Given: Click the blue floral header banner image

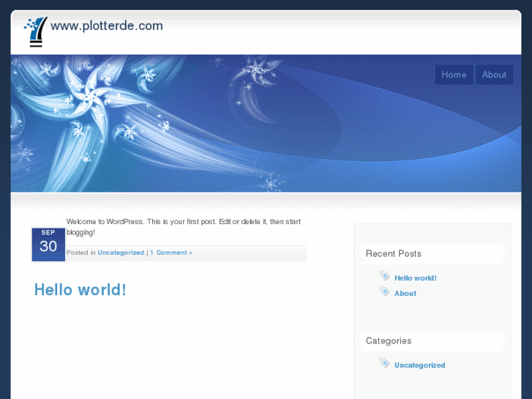Looking at the screenshot, I should click(x=266, y=123).
